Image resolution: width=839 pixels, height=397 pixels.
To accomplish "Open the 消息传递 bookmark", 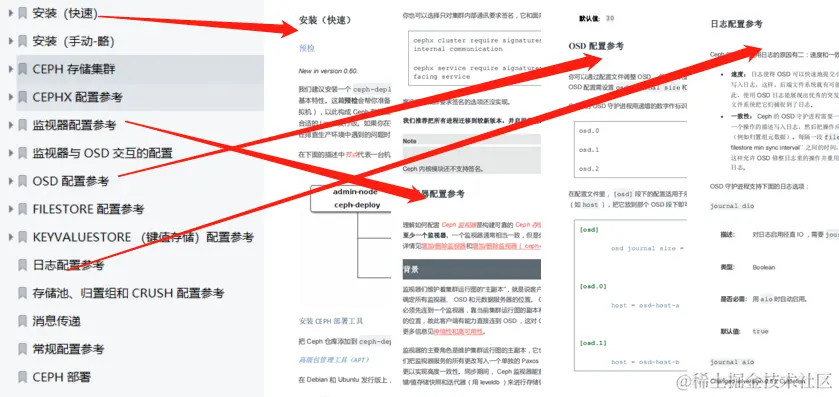I will point(57,321).
